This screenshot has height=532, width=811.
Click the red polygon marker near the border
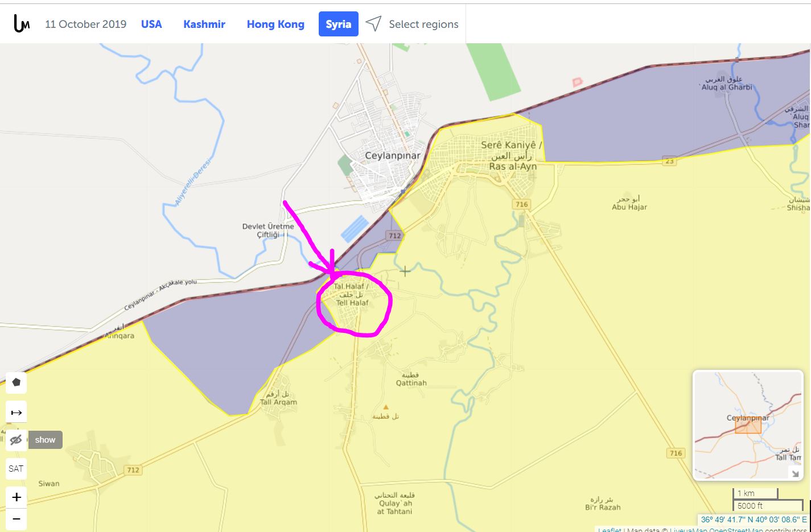coord(577,83)
